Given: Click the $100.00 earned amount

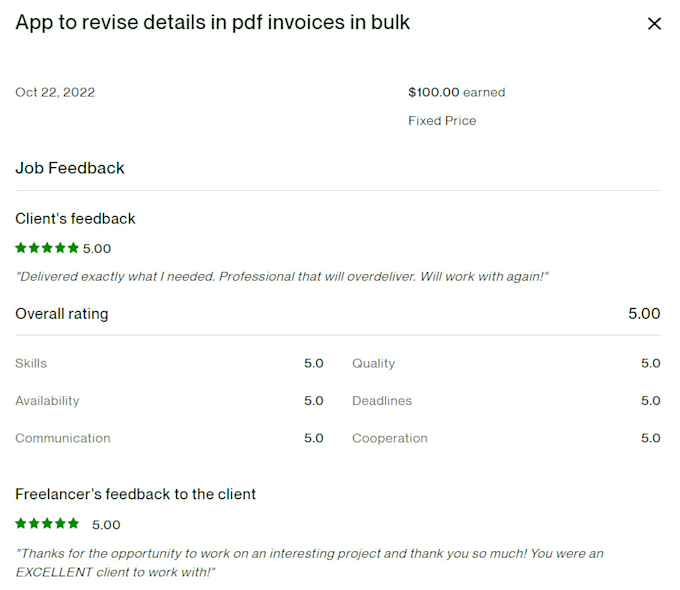Looking at the screenshot, I should (457, 92).
